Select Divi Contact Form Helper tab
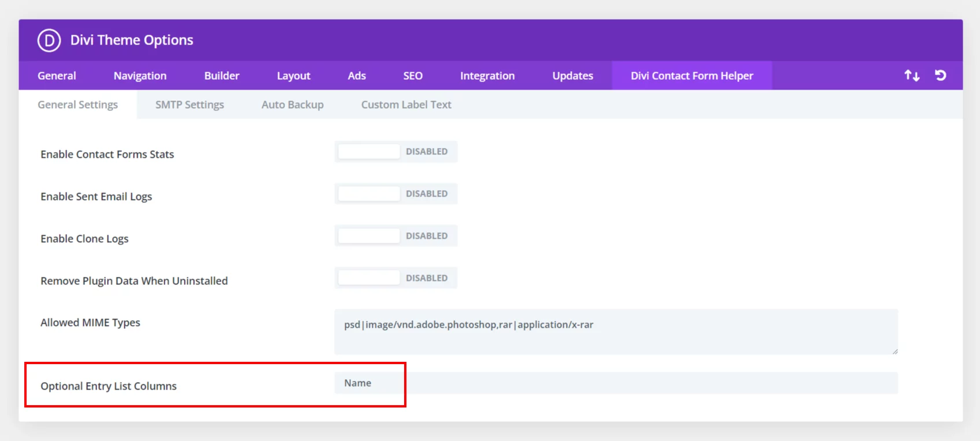The image size is (980, 441). [692, 76]
